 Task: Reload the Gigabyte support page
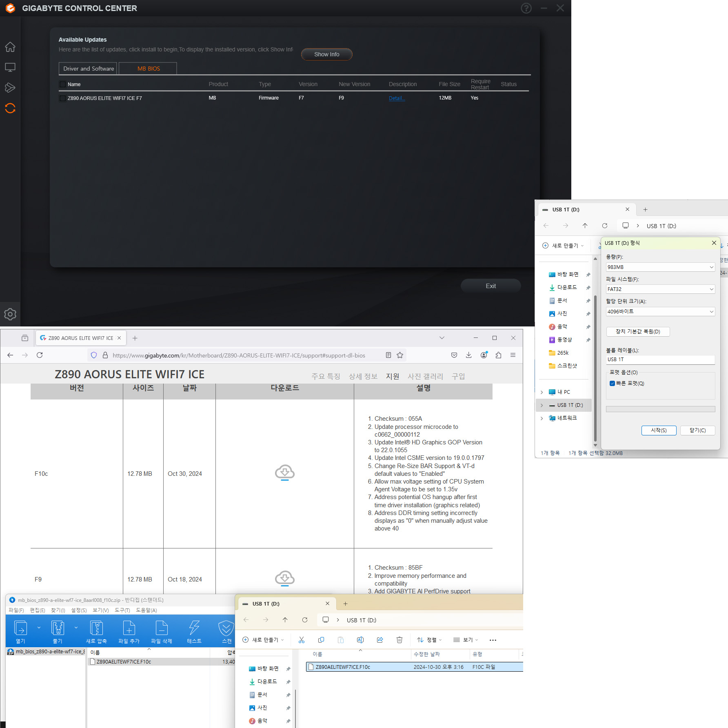pyautogui.click(x=40, y=355)
